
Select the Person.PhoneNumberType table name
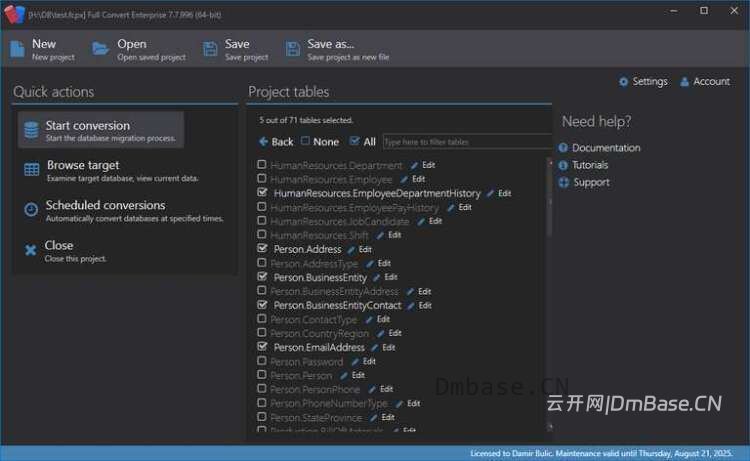pyautogui.click(x=329, y=404)
